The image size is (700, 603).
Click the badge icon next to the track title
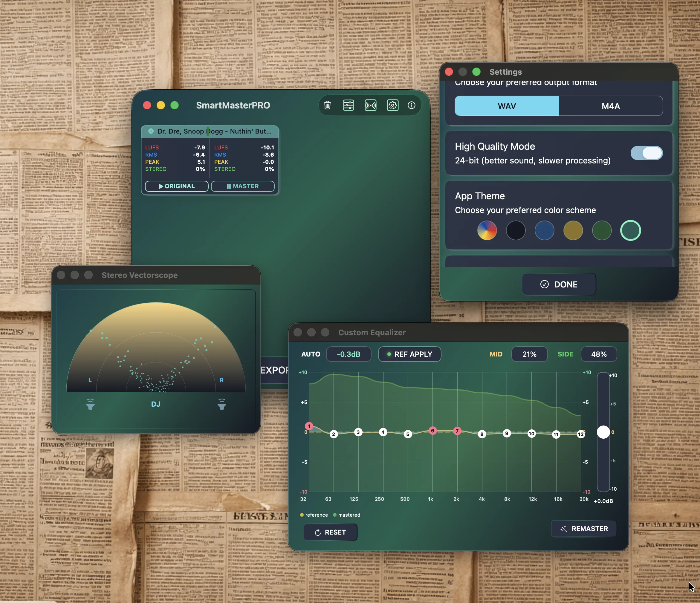151,131
